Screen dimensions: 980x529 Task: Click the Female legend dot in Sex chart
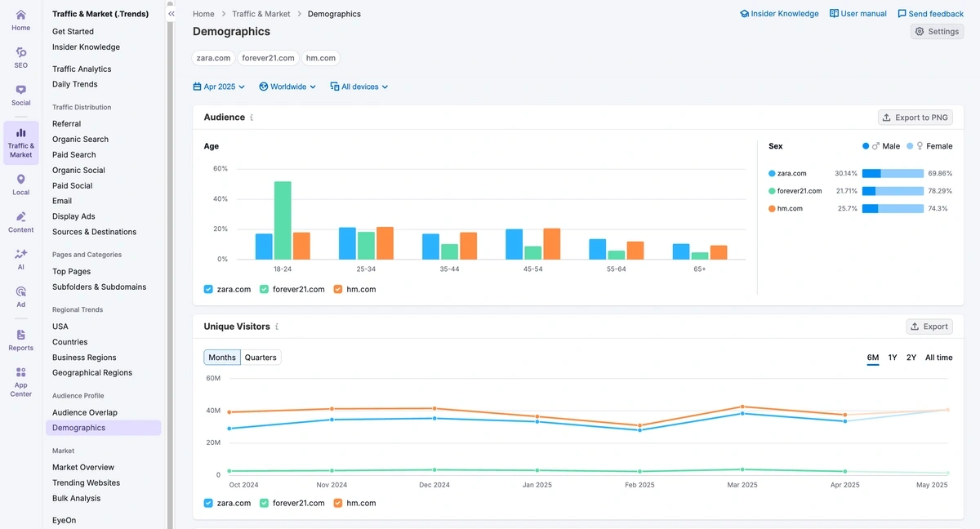pyautogui.click(x=910, y=146)
